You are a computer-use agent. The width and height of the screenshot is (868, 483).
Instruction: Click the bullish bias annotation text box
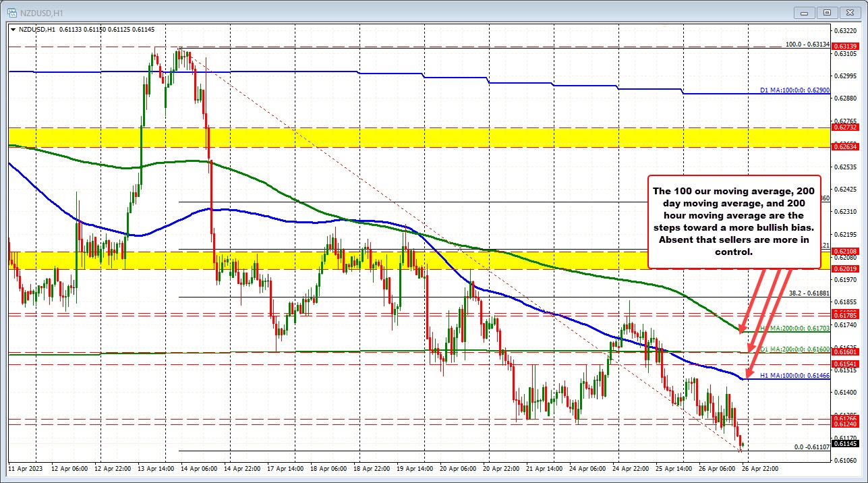pyautogui.click(x=734, y=223)
